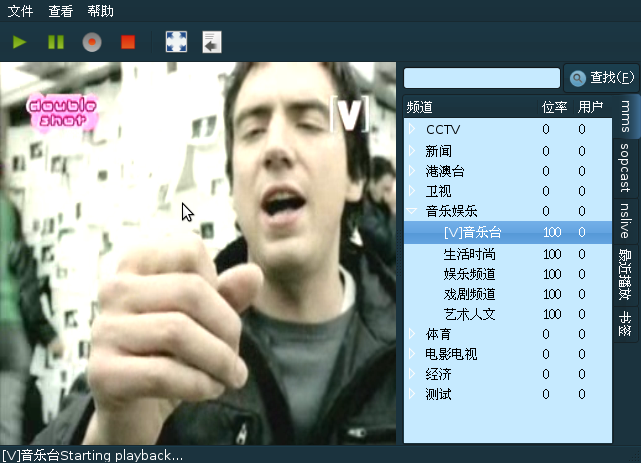Click the 测试 group label
Viewport: 641px width, 463px height.
(438, 394)
